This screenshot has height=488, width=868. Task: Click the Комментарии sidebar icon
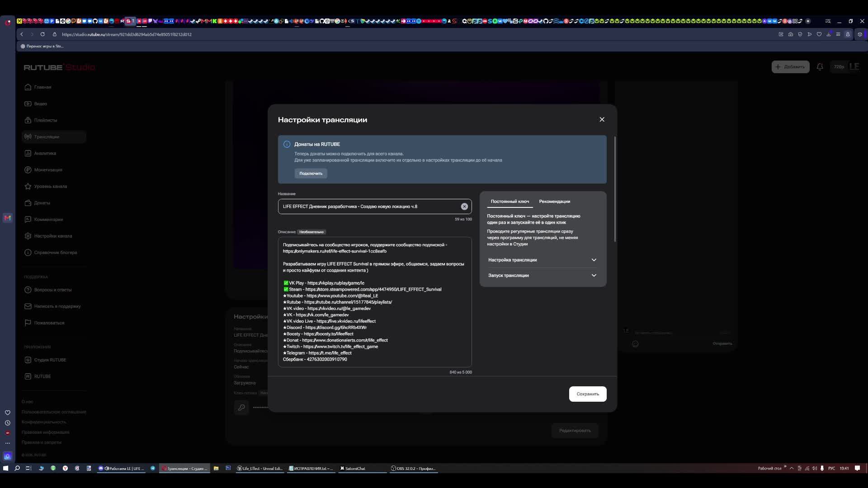pos(28,220)
